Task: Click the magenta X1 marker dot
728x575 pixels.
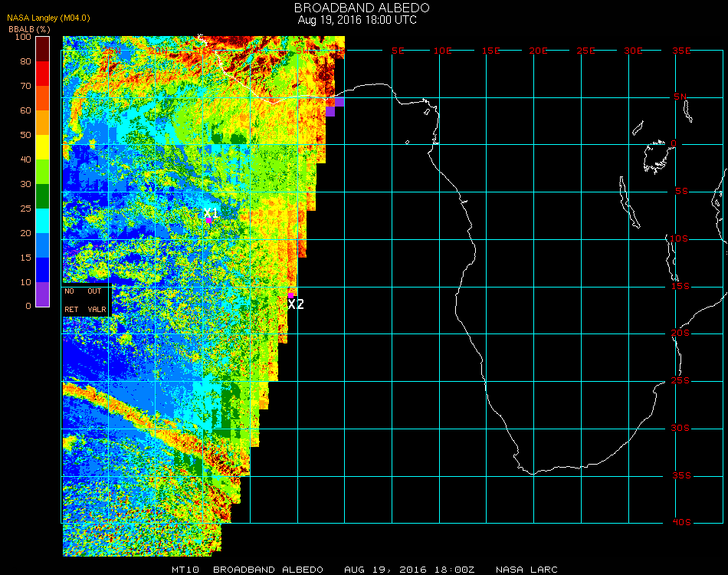Action: 208,220
